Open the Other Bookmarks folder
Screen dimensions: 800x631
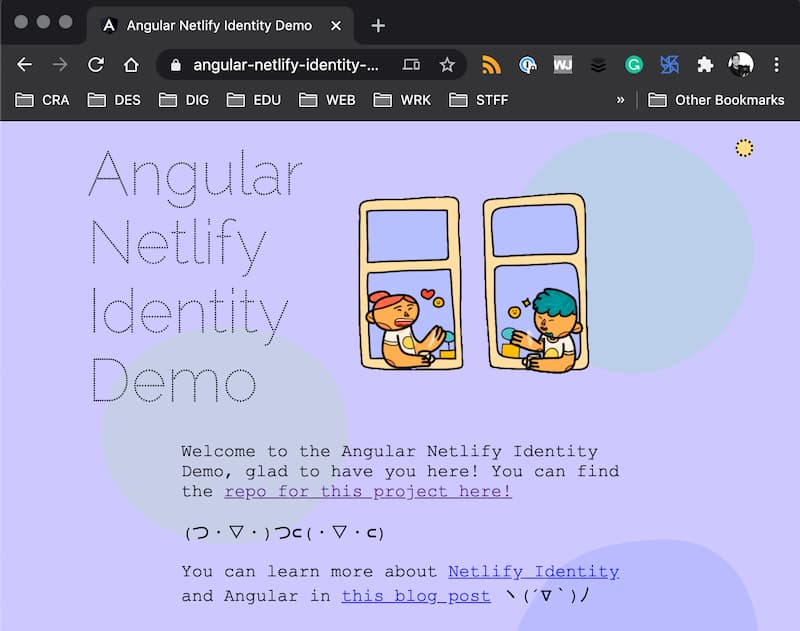[716, 100]
